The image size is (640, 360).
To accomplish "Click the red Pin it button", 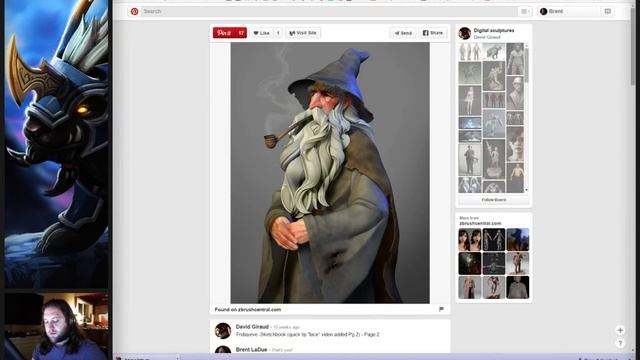I will [x=230, y=33].
